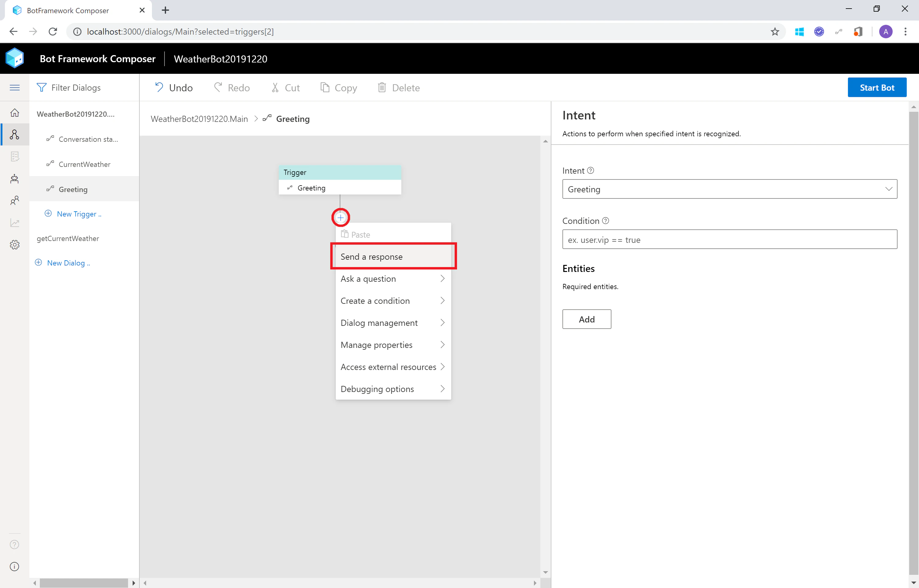Open the Intent Greeting dropdown
919x588 pixels.
click(730, 189)
